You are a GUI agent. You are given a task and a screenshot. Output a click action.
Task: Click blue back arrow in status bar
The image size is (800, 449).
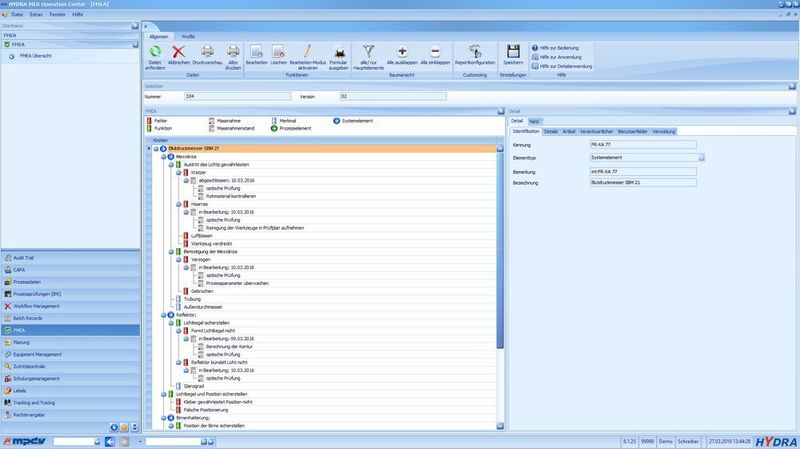click(110, 441)
